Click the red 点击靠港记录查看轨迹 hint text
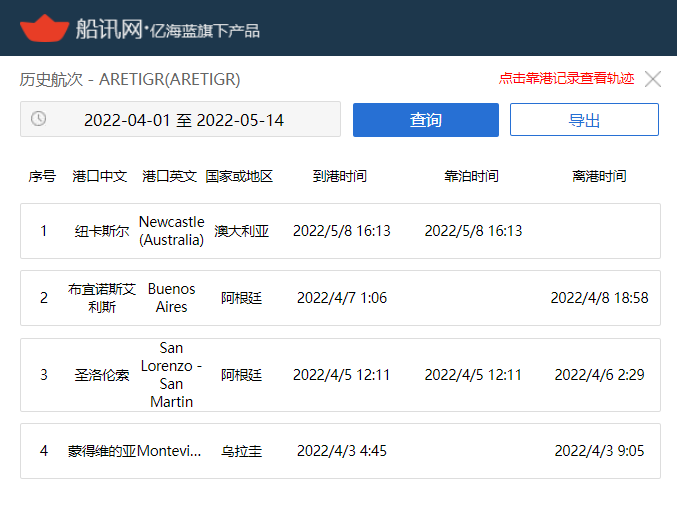The height and width of the screenshot is (527, 677). 566,79
